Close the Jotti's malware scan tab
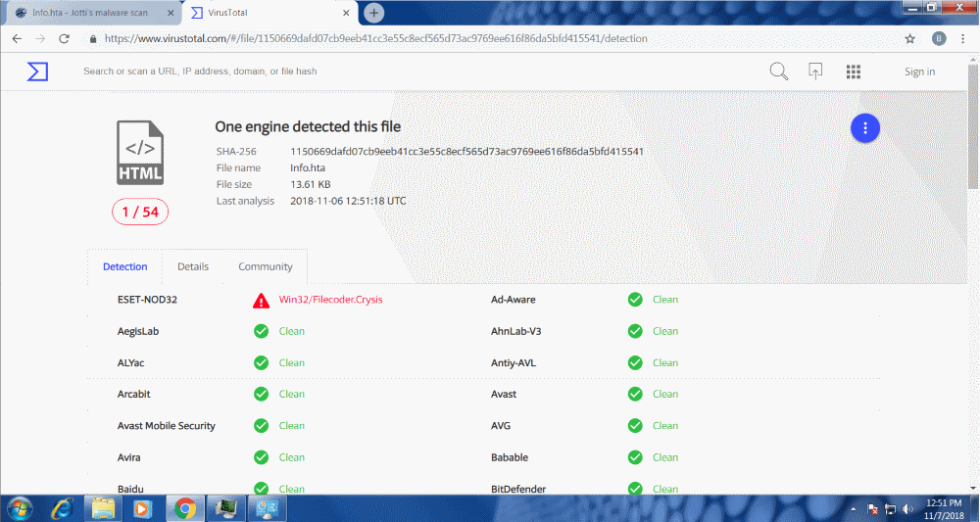 171,13
